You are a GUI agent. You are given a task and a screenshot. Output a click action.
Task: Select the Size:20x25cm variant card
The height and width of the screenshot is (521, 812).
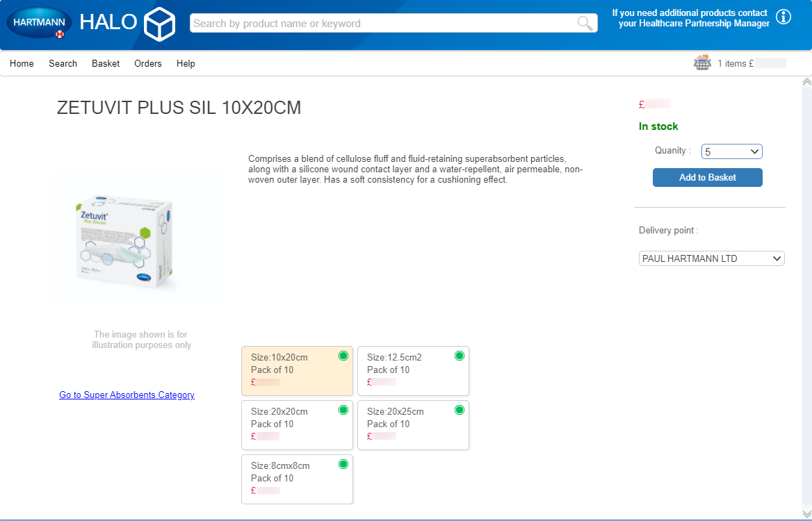pyautogui.click(x=413, y=424)
